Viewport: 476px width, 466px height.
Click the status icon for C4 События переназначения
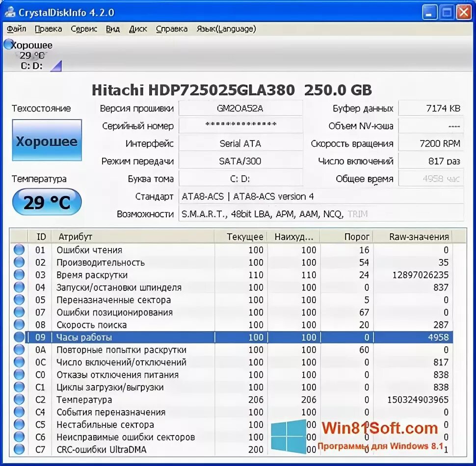19,412
